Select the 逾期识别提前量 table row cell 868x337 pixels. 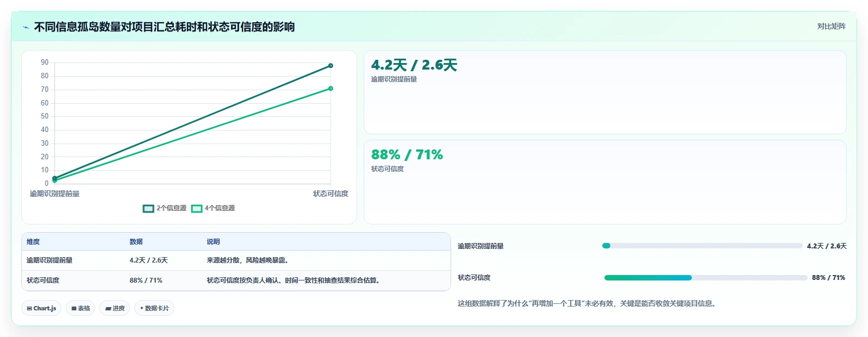click(x=49, y=260)
